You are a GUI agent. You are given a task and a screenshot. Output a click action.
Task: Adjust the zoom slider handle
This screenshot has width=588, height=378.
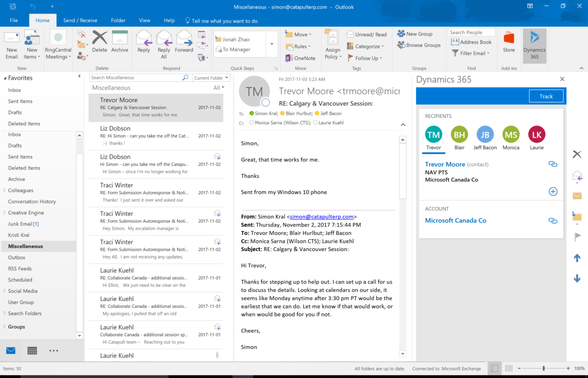coord(543,368)
